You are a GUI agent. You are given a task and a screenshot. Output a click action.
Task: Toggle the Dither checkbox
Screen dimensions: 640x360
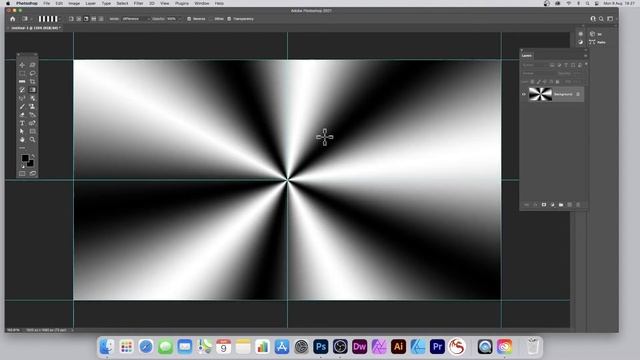[x=211, y=19]
